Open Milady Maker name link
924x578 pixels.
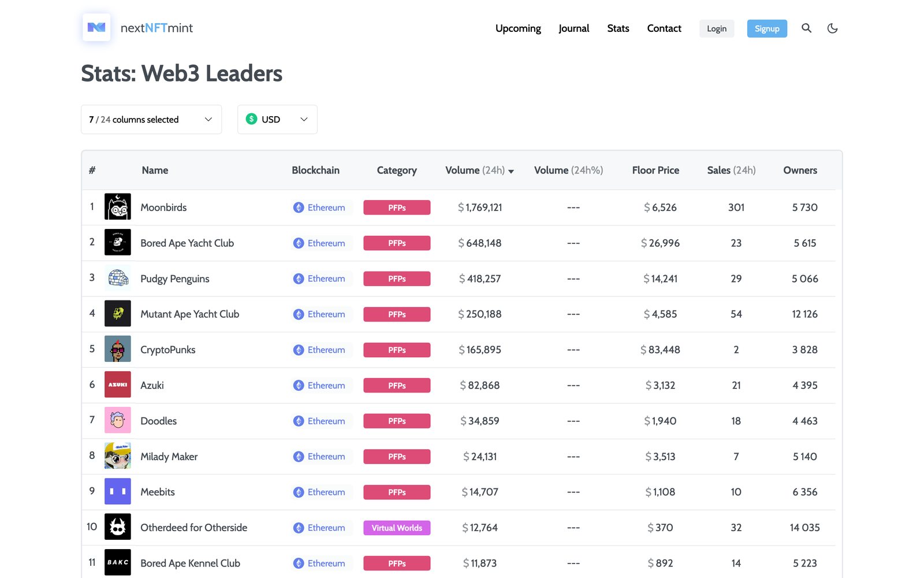point(169,457)
